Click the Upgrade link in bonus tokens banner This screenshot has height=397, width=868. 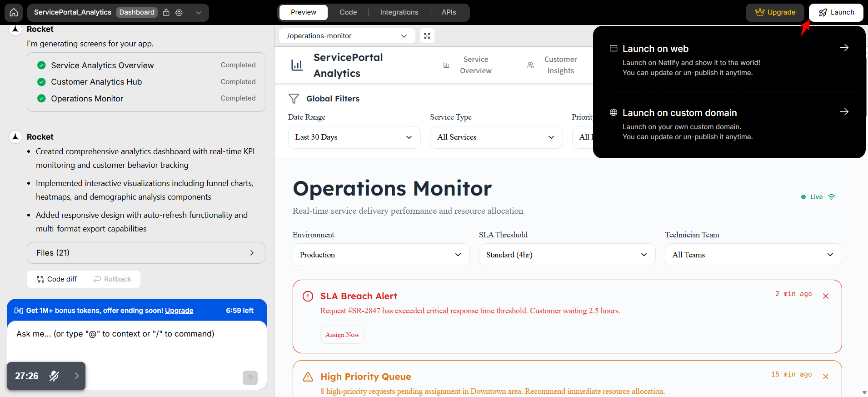179,311
